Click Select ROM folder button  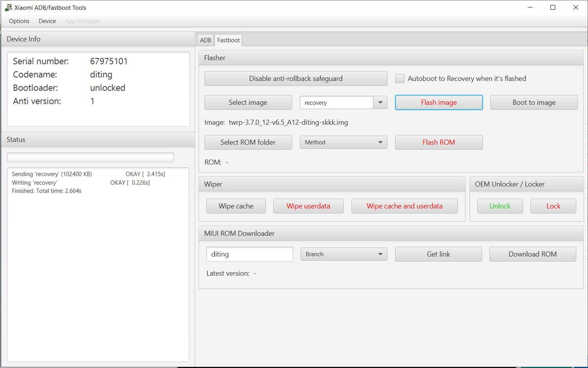(x=248, y=142)
